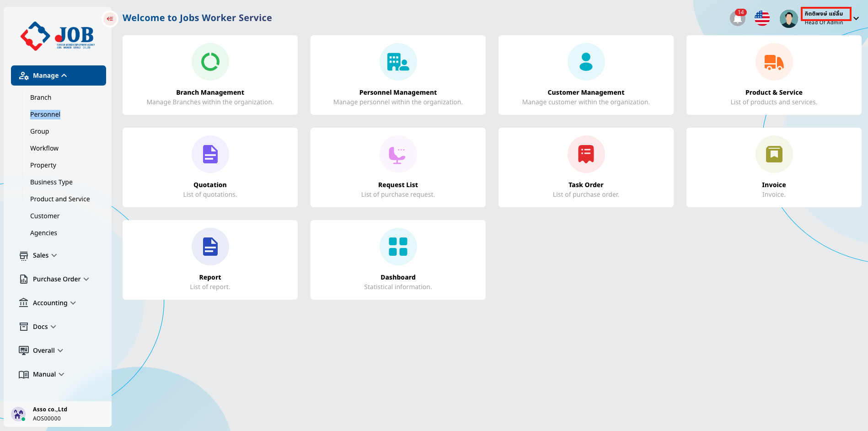Click the Product & Service truck icon
The height and width of the screenshot is (431, 868).
click(773, 62)
